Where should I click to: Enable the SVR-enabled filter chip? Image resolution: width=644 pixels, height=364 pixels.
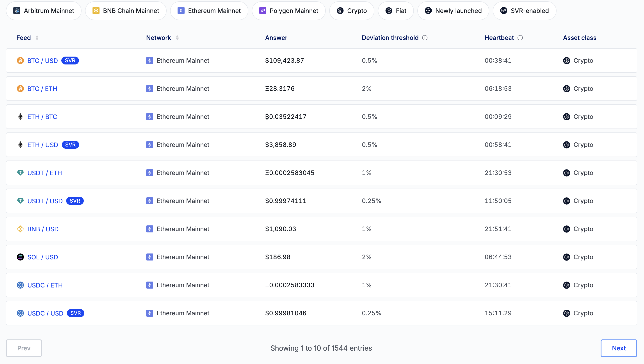click(524, 11)
